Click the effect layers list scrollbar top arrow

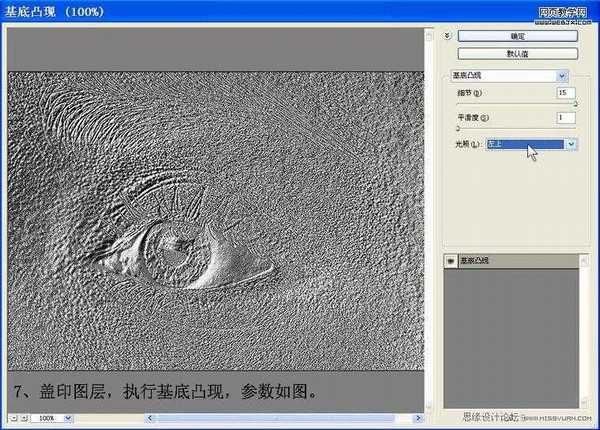[x=584, y=261]
